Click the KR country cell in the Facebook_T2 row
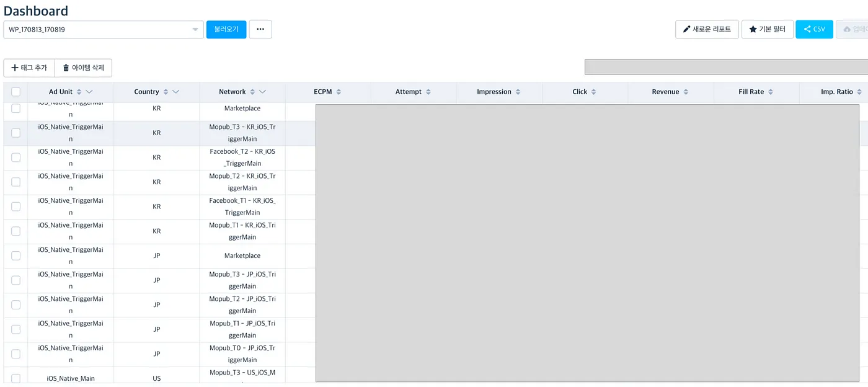Viewport: 868px width, 387px height. (157, 158)
